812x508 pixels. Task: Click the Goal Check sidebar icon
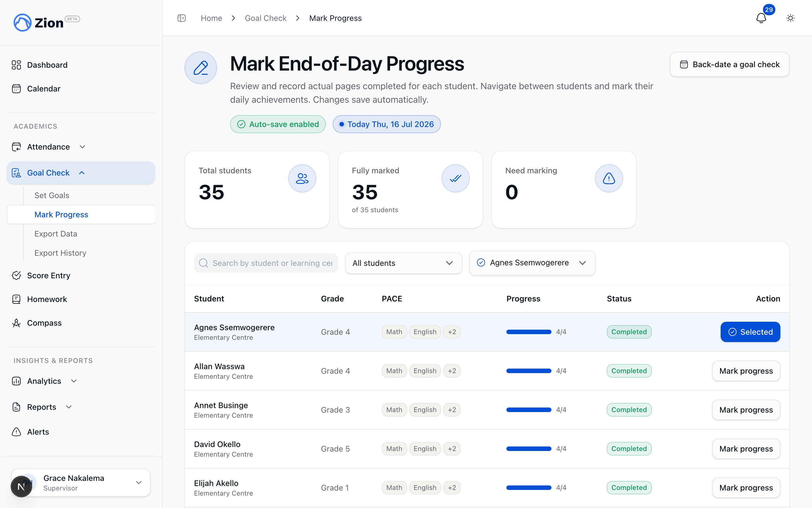click(16, 173)
